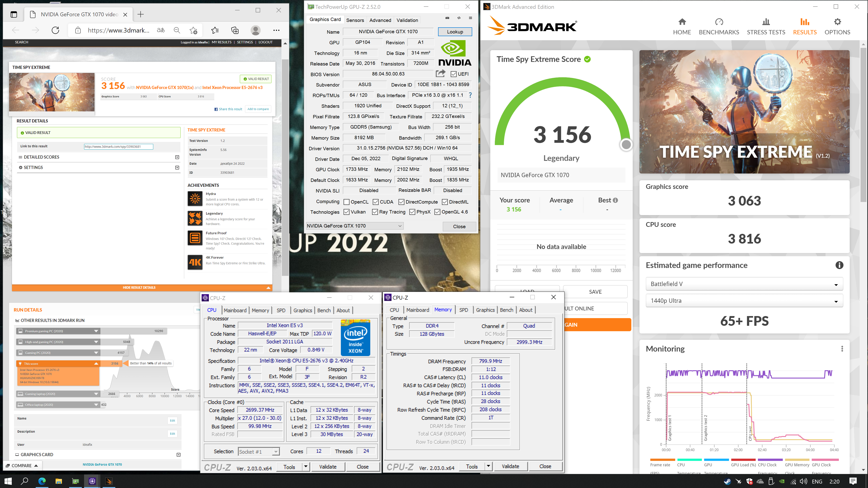The image size is (868, 488).
Task: Toggle the OpenCL checkbox
Action: pos(346,202)
